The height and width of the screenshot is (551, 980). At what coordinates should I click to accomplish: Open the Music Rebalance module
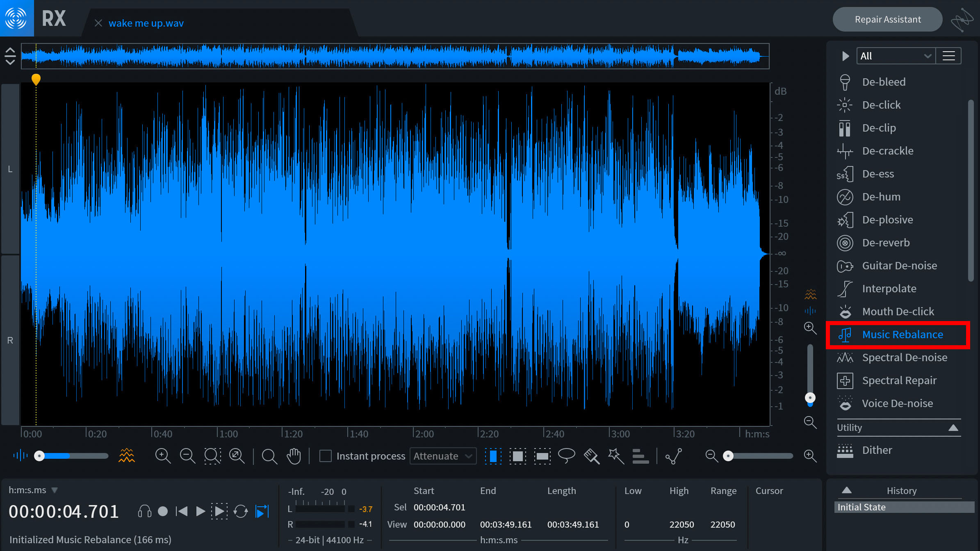(898, 335)
